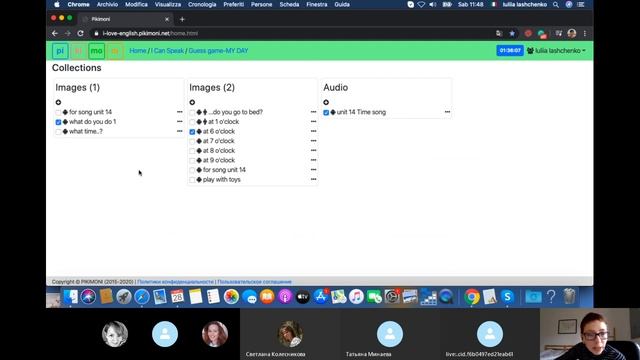Check '...do you go to bed?' box
Screen dimensions: 640x360
pos(192,112)
